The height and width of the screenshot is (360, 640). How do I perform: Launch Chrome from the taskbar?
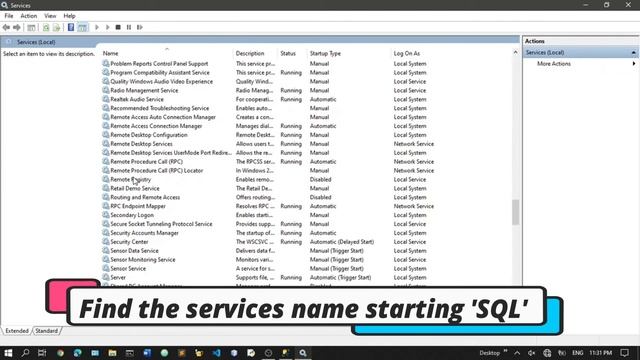coord(60,353)
